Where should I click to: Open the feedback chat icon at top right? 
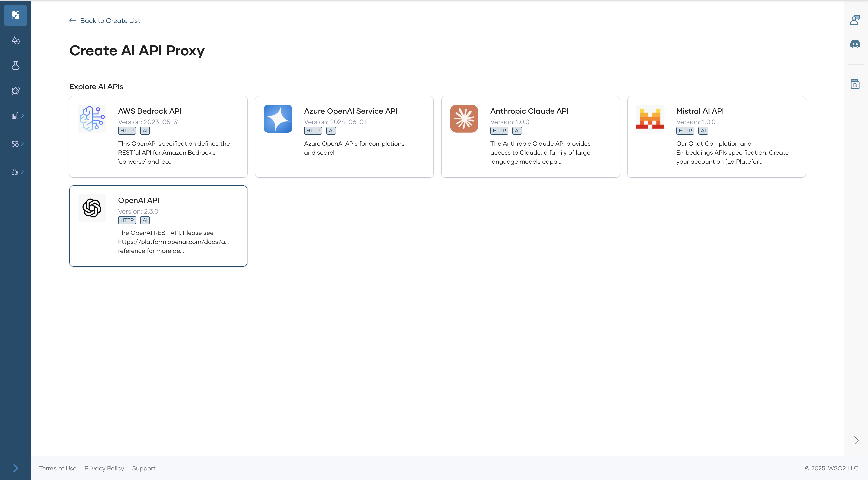pos(855,20)
